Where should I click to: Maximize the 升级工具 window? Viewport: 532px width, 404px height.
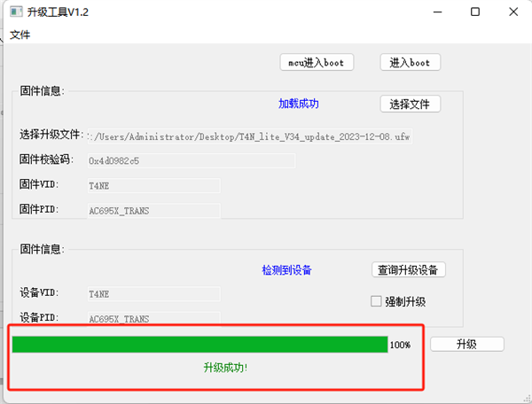click(475, 12)
